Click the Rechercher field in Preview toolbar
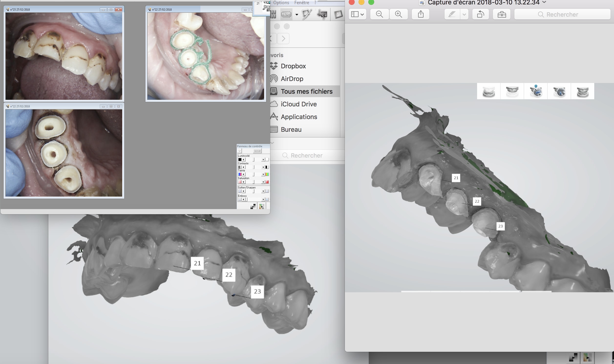Viewport: 614px width, 364px height. click(562, 14)
